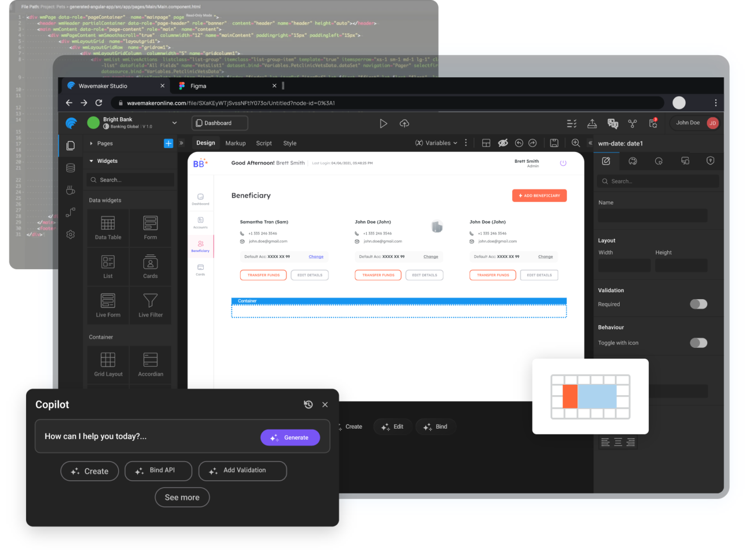Image resolution: width=756 pixels, height=558 pixels.
Task: Click the Add Beneficiary button
Action: click(x=539, y=196)
